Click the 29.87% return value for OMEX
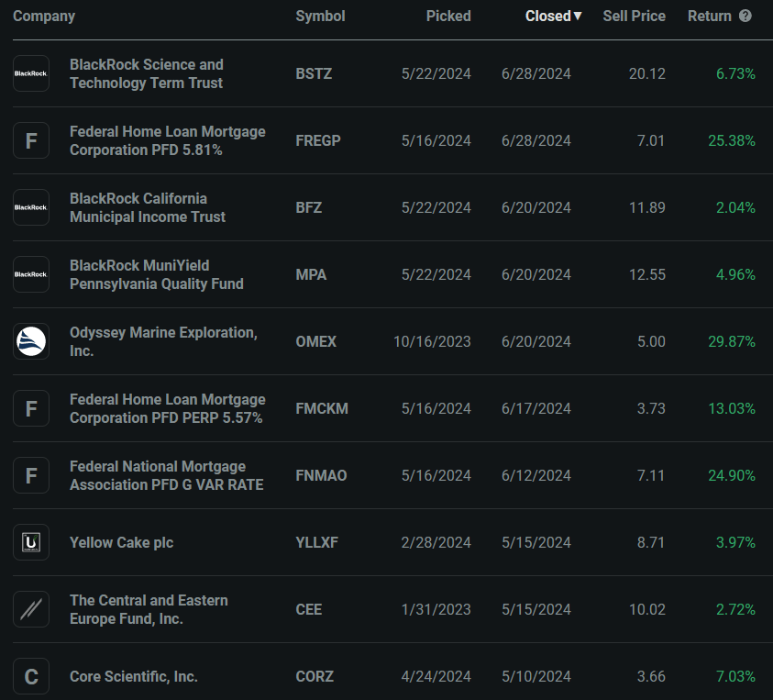This screenshot has width=773, height=700. [x=732, y=341]
